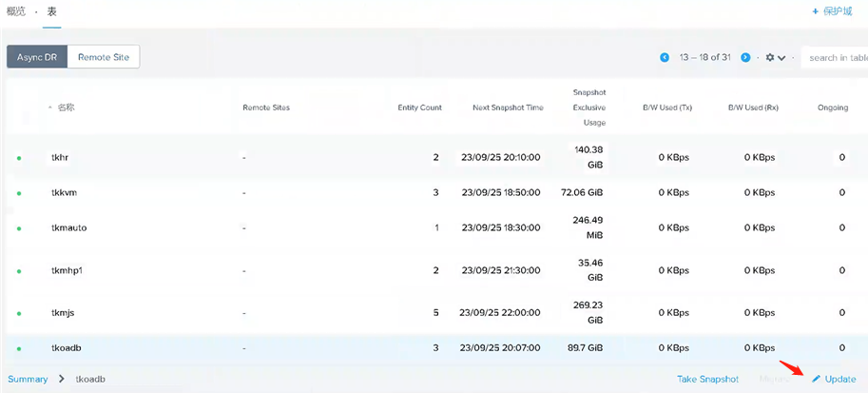Click the 140.38 GiB usage value
This screenshot has height=393, width=868.
(589, 157)
